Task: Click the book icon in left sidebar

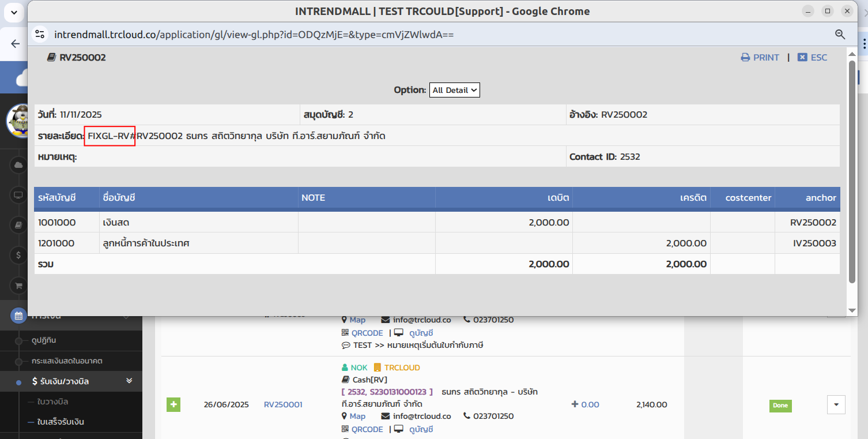Action: pyautogui.click(x=18, y=225)
